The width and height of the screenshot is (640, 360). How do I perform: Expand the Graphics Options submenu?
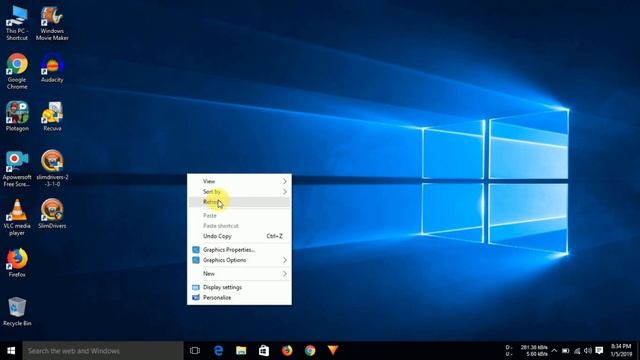[239, 260]
